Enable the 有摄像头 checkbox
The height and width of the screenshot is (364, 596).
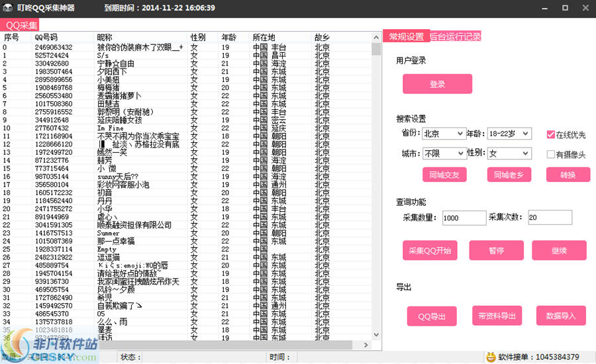550,154
